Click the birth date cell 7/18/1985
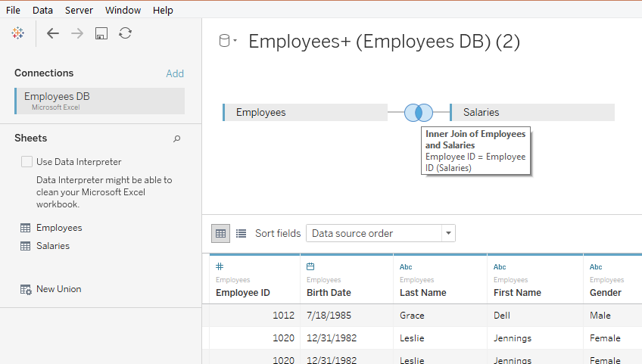Image resolution: width=642 pixels, height=364 pixels. coord(347,316)
